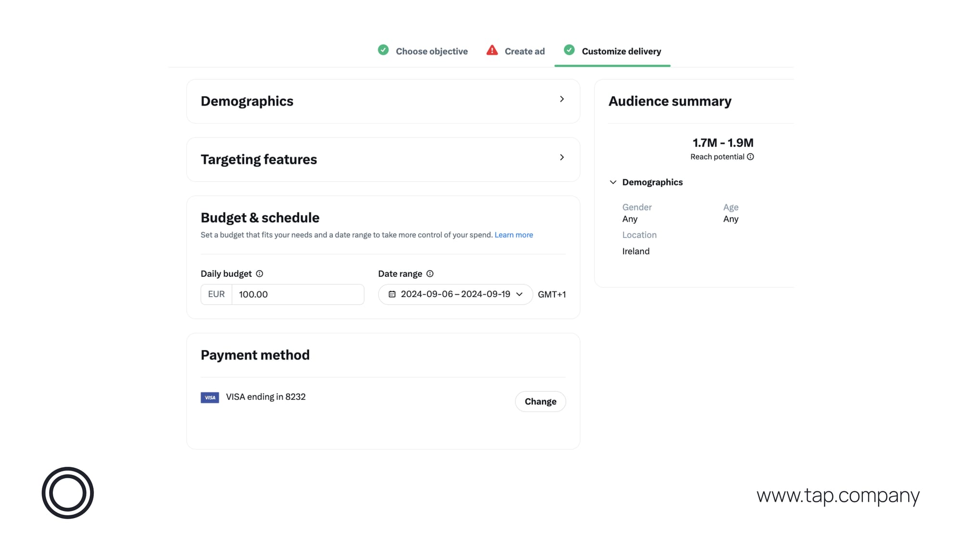Open the Learn more link
Image resolution: width=962 pixels, height=560 pixels.
(x=514, y=235)
